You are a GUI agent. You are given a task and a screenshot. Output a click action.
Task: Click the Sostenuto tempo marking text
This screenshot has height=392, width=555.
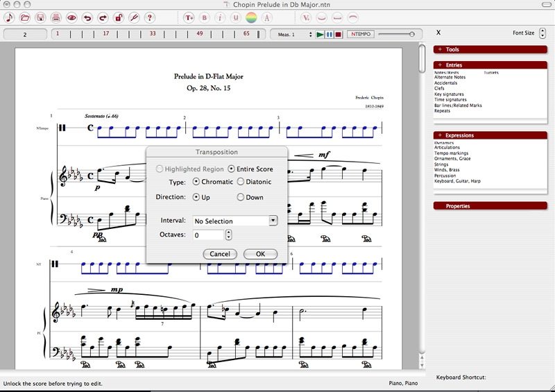click(x=101, y=116)
